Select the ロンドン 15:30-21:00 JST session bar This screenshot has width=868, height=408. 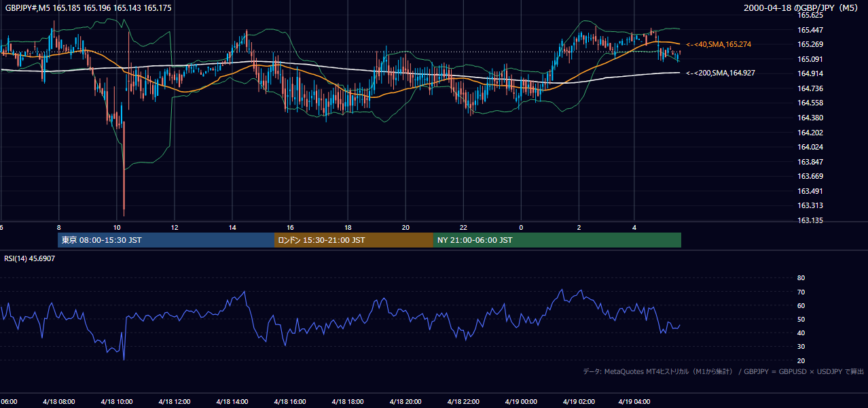click(353, 240)
